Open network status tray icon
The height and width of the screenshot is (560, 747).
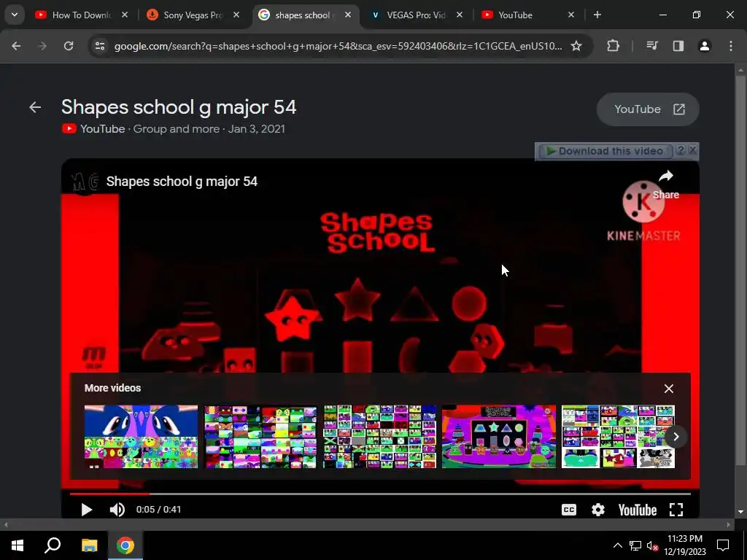tap(635, 545)
